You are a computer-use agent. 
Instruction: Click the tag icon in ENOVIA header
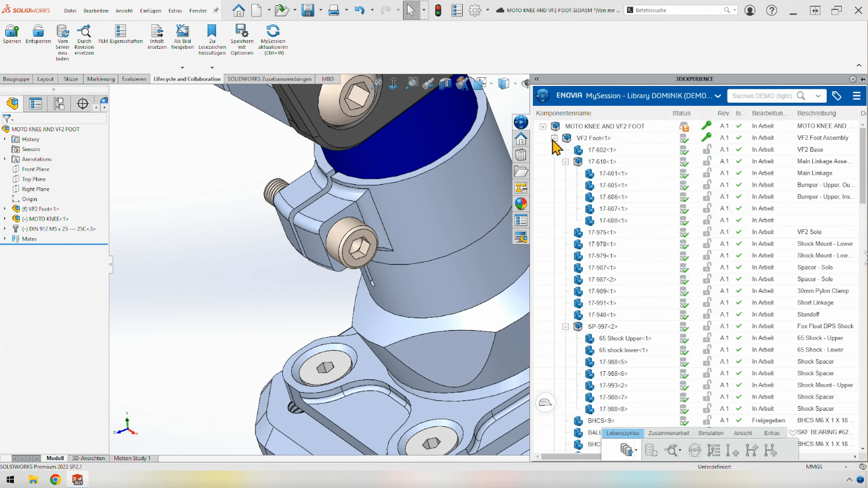coord(837,96)
